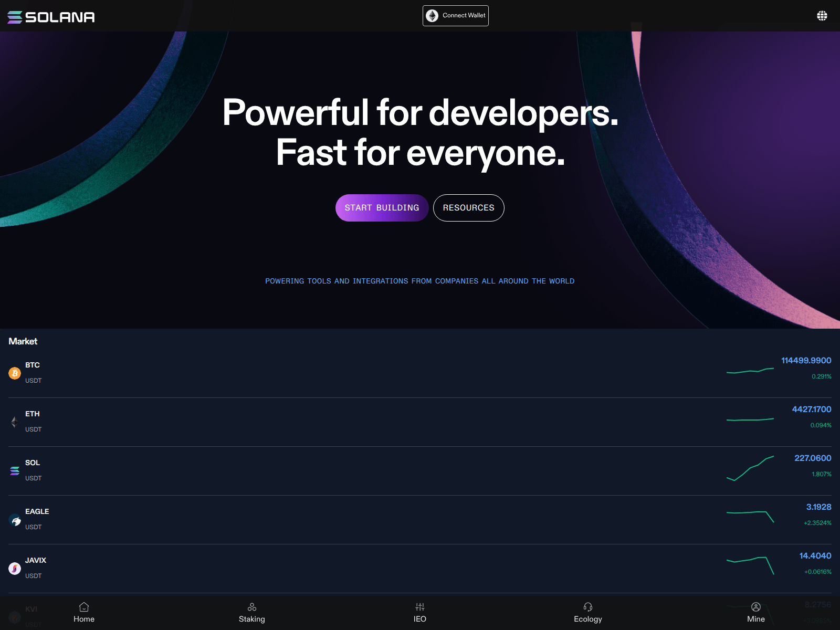Open the RESOURCES button
840x630 pixels.
469,208
